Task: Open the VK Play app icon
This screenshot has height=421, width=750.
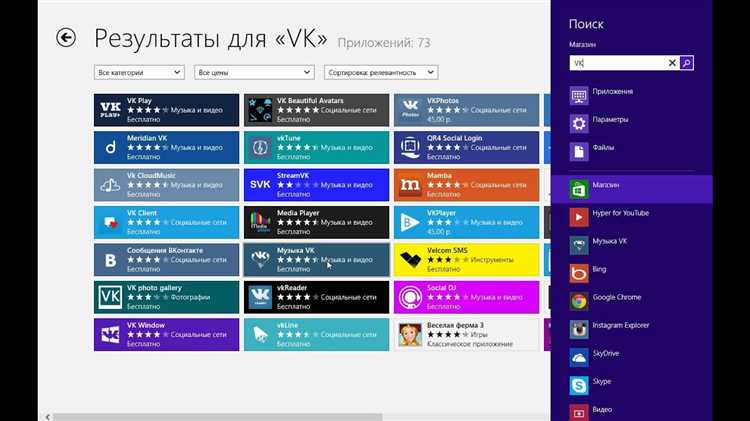Action: coord(110,110)
